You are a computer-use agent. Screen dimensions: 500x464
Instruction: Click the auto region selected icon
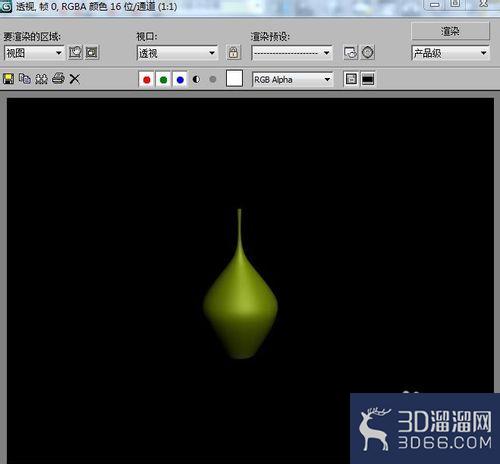click(x=92, y=53)
